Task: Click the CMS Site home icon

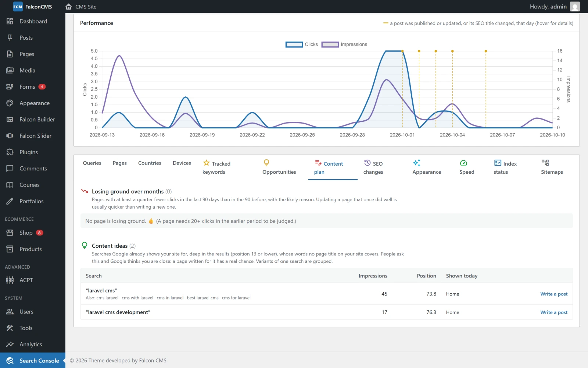Action: pos(69,7)
